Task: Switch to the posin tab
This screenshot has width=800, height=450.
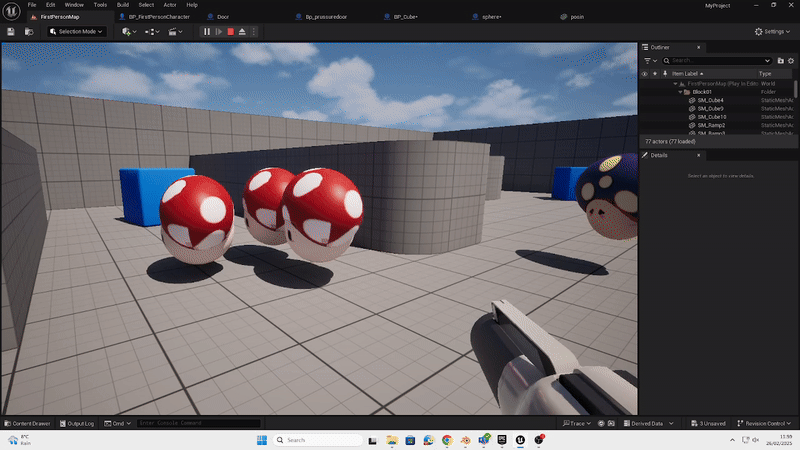Action: click(577, 17)
